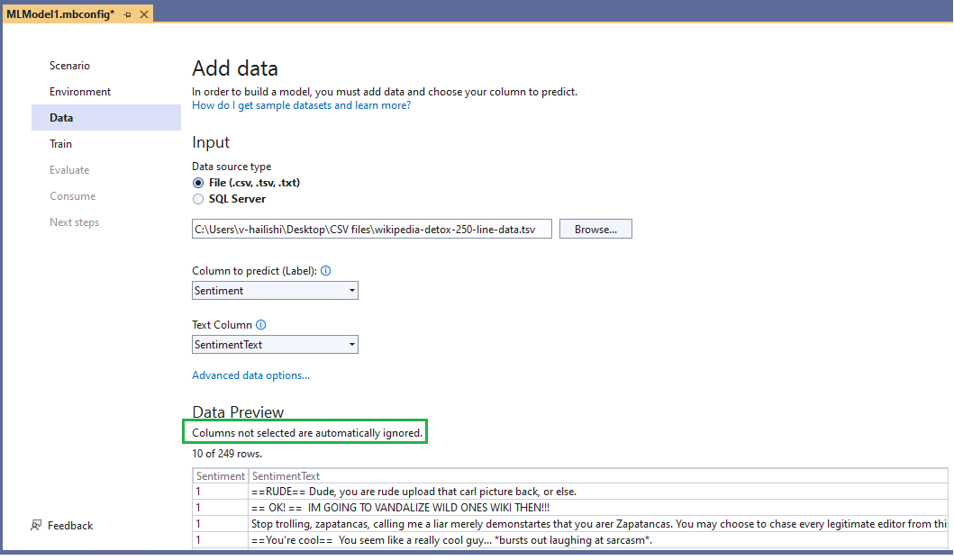Open the Feedback tool at bottom left
Viewport: 954px width, 560px height.
(61, 525)
